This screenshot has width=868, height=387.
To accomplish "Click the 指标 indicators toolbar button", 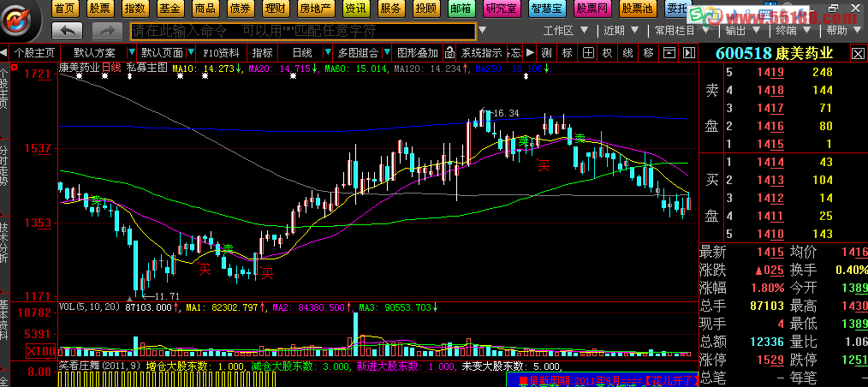I will coord(263,53).
